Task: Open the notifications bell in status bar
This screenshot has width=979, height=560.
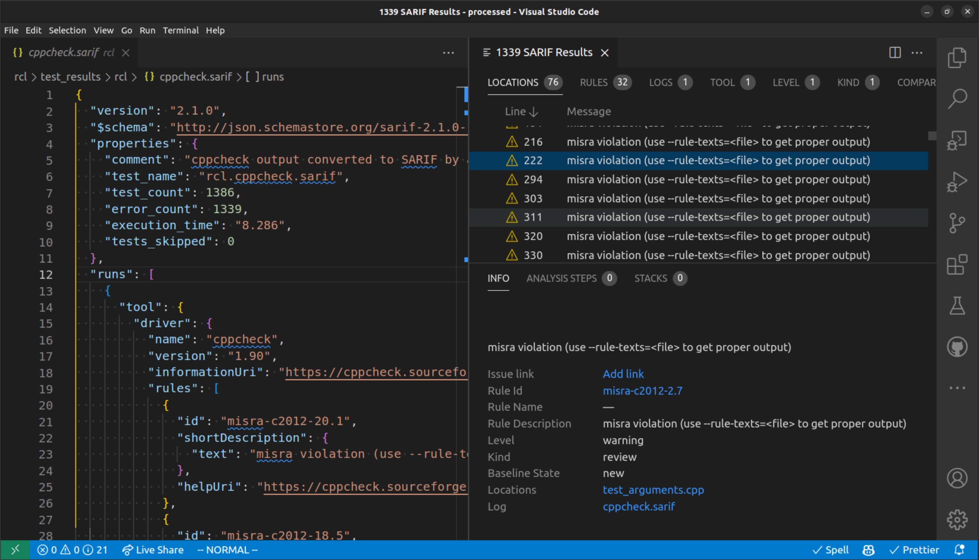Action: pos(959,550)
